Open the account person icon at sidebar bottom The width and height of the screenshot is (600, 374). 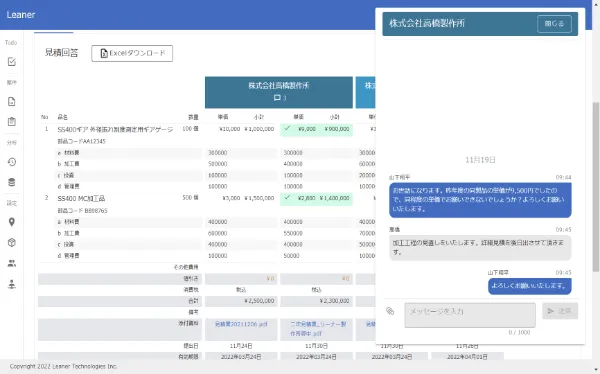[11, 284]
